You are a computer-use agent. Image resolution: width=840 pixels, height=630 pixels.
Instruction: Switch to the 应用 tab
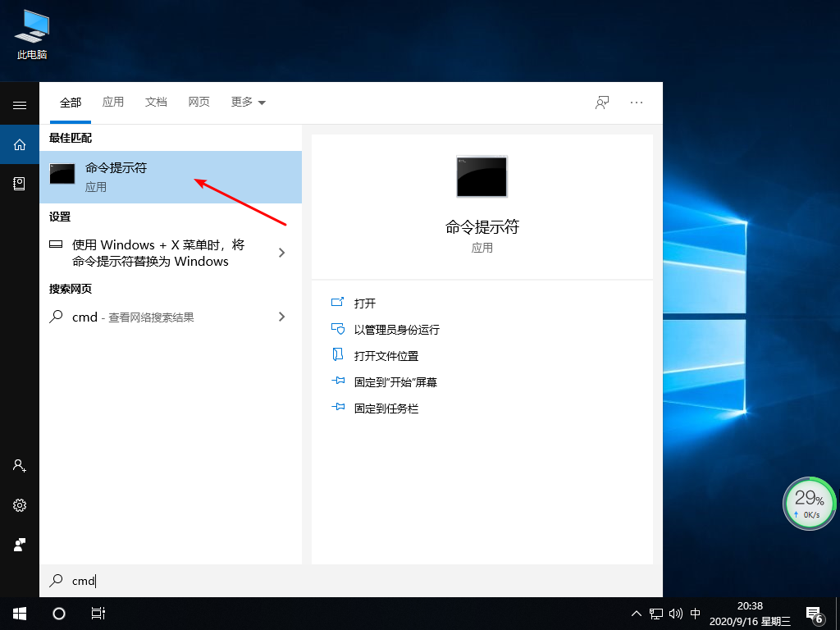click(113, 102)
